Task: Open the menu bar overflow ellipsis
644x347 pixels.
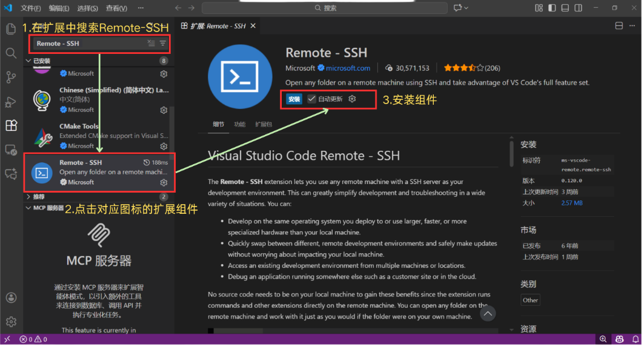Action: pyautogui.click(x=141, y=8)
